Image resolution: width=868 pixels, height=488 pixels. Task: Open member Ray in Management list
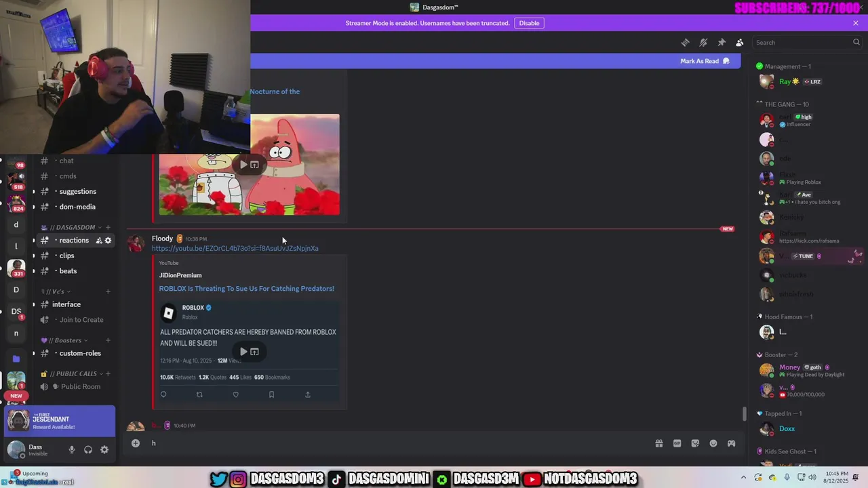point(807,81)
